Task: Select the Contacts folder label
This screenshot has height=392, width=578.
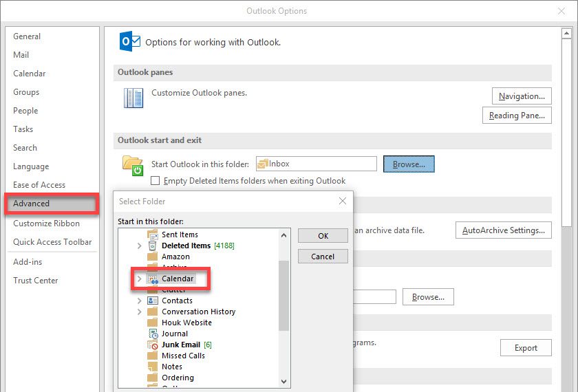Action: pos(177,301)
